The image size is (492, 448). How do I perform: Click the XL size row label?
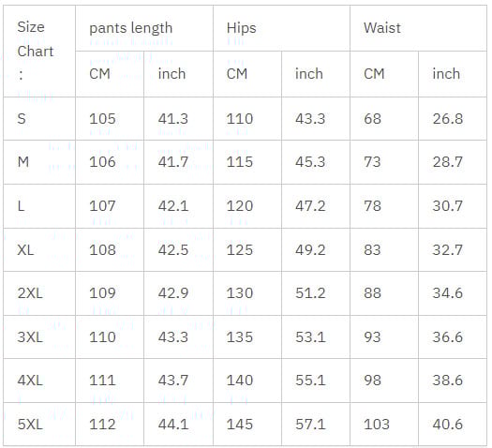coord(39,249)
